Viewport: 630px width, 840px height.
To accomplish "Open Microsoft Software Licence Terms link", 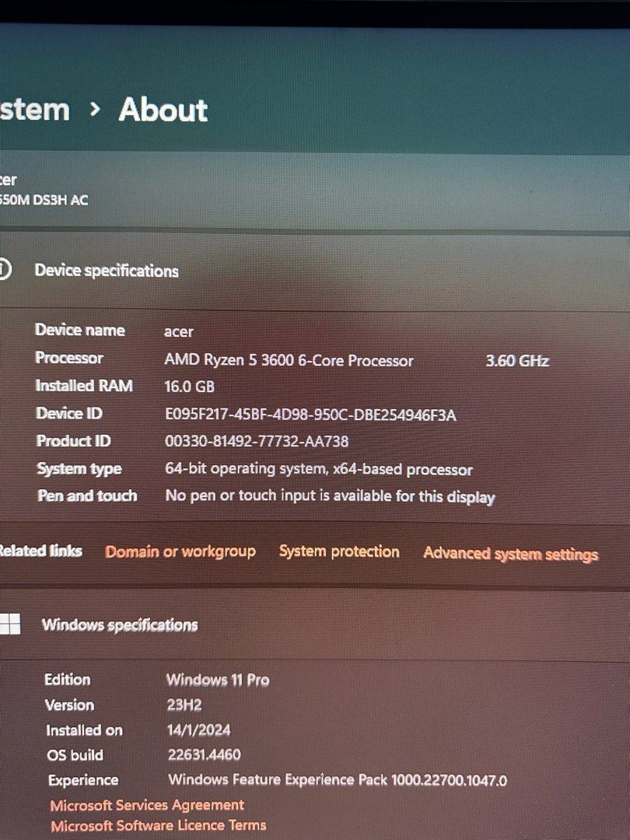I will click(x=158, y=825).
